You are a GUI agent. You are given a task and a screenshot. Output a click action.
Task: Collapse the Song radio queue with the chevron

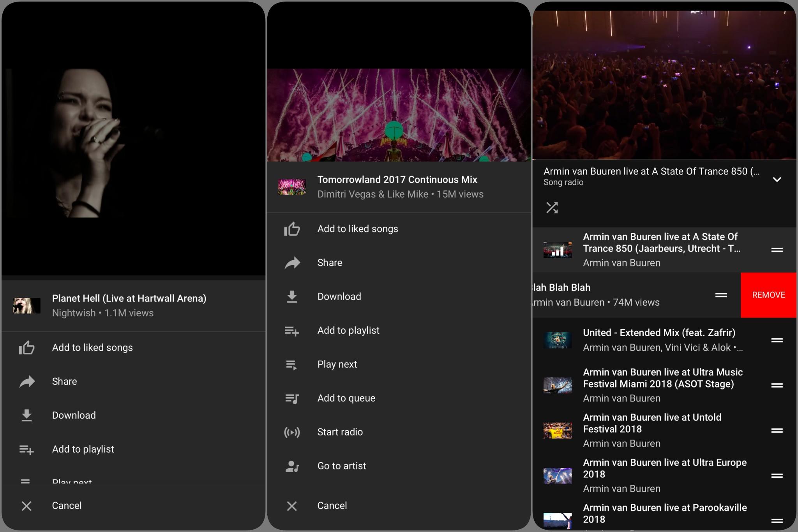(x=777, y=180)
